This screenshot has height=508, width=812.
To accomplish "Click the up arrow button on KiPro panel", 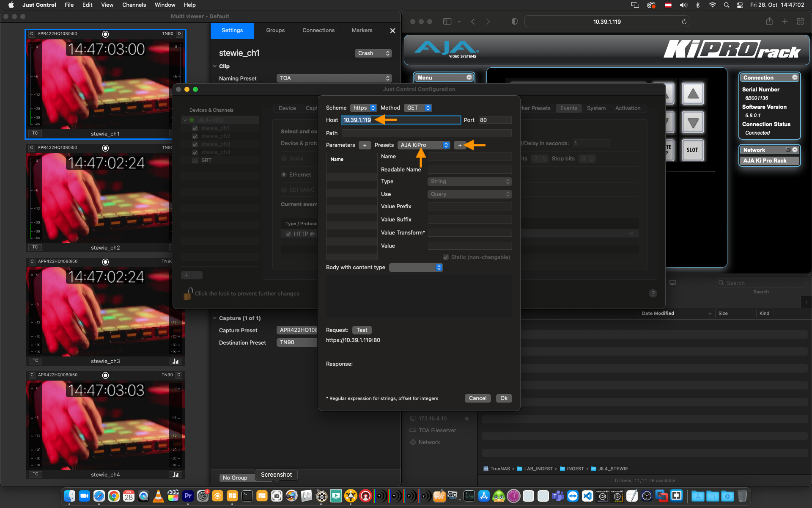I will [693, 94].
